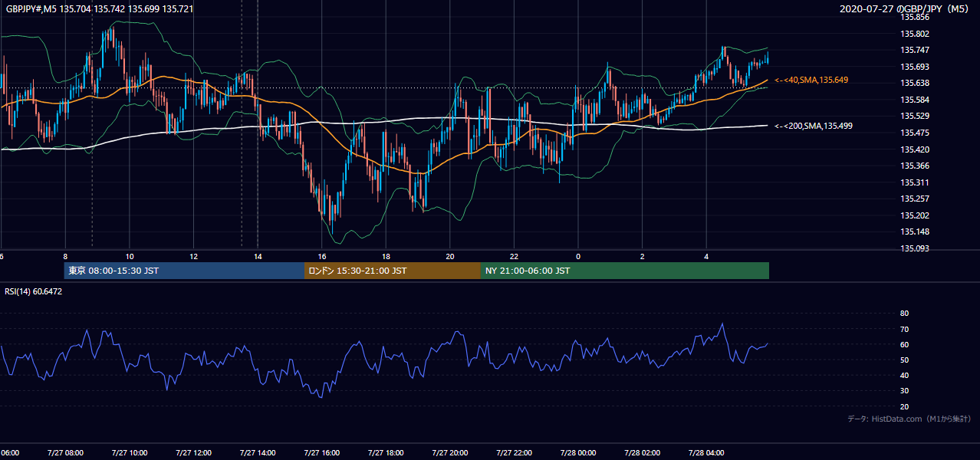The width and height of the screenshot is (980, 460).
Task: Click RSI axis level 50
Action: [x=904, y=360]
